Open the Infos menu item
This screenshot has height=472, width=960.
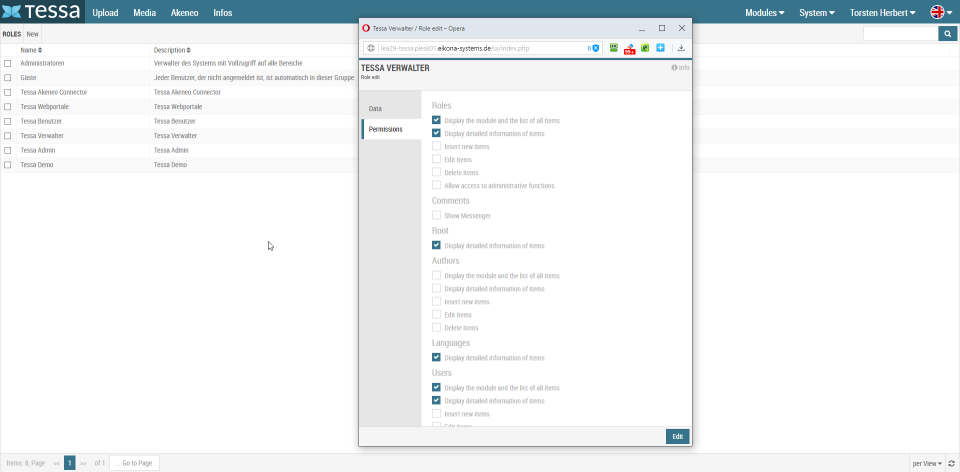[x=223, y=12]
